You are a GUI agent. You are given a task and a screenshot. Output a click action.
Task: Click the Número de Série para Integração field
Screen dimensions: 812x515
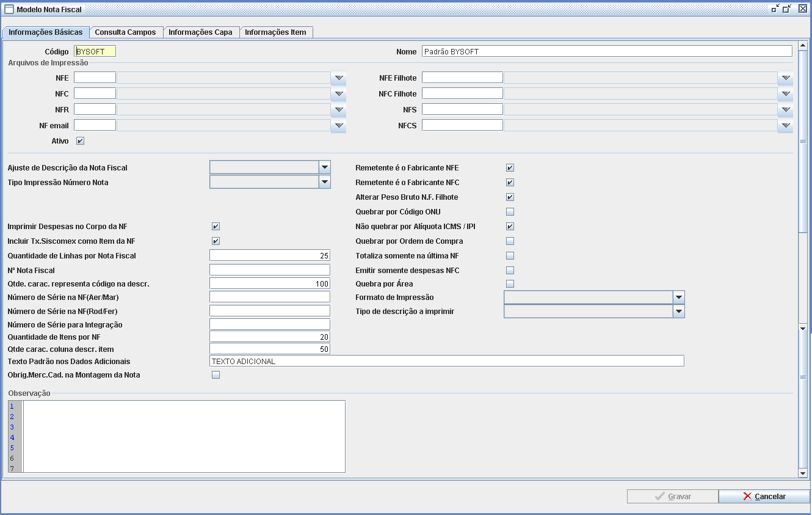[270, 324]
